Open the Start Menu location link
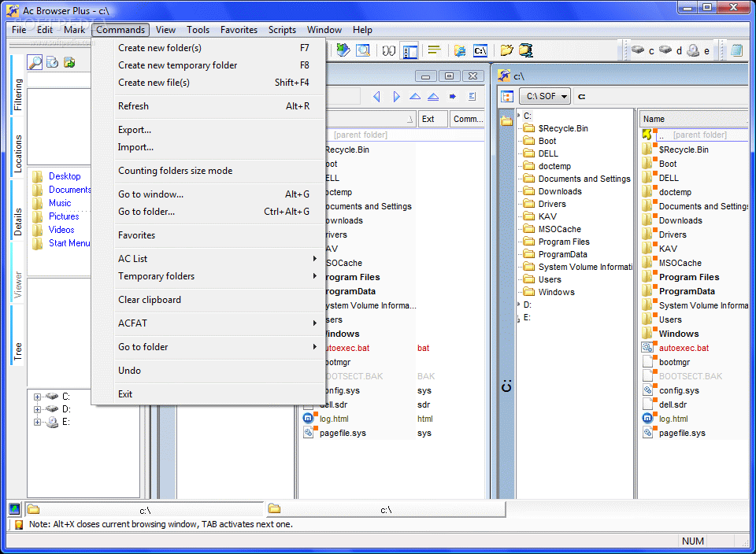The width and height of the screenshot is (756, 554). click(69, 243)
